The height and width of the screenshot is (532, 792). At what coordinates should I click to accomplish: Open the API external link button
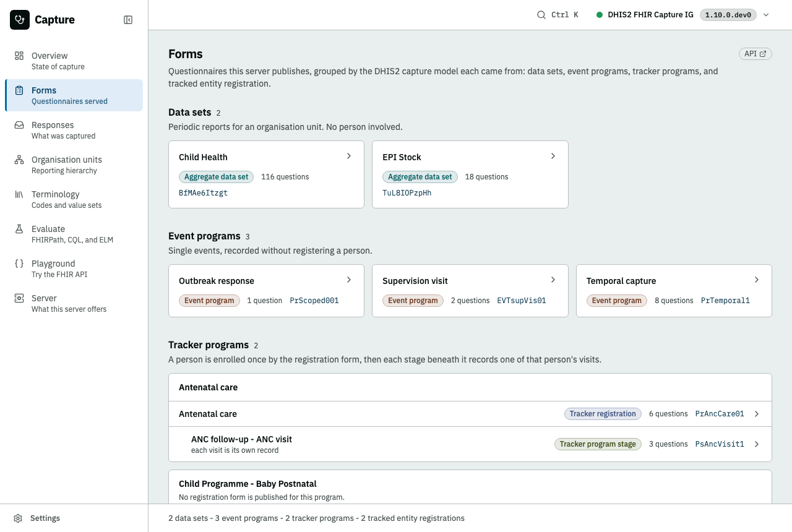755,54
